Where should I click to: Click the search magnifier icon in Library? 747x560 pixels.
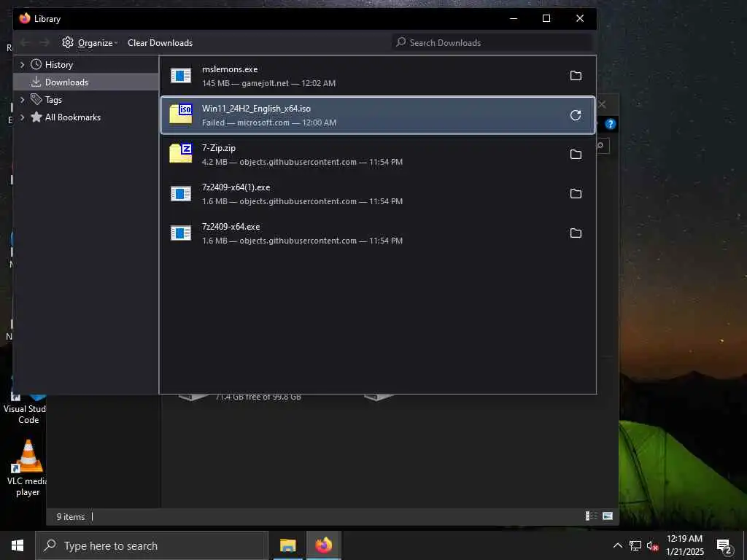click(x=401, y=42)
